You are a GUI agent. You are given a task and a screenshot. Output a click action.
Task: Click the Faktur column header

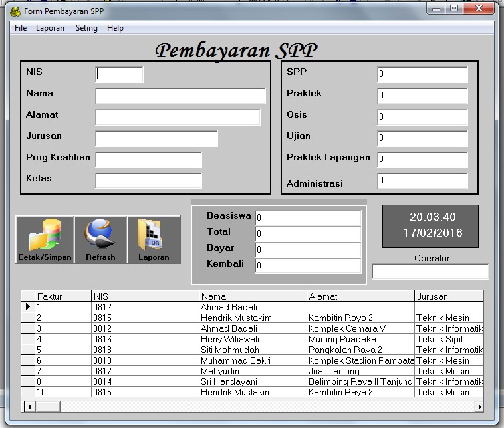(63, 296)
